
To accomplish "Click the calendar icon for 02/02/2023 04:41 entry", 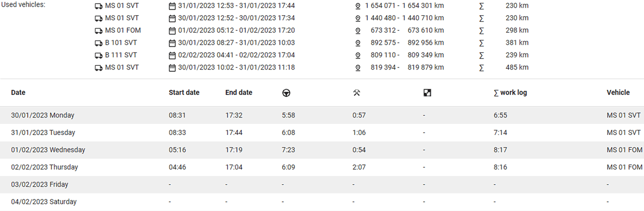I will click(172, 55).
